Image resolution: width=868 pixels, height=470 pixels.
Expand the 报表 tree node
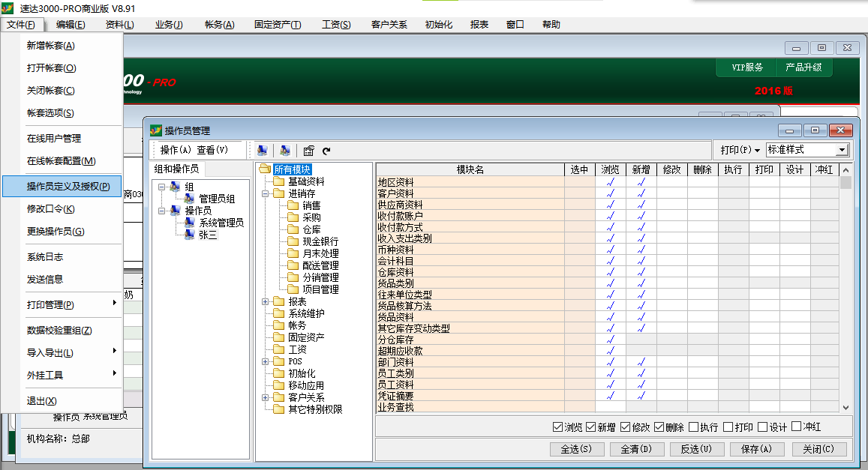click(x=266, y=301)
